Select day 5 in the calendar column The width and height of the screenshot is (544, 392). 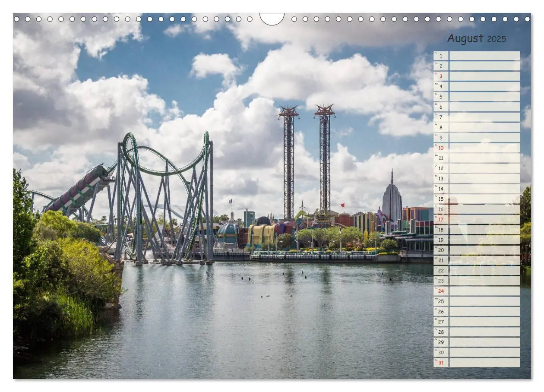(441, 97)
